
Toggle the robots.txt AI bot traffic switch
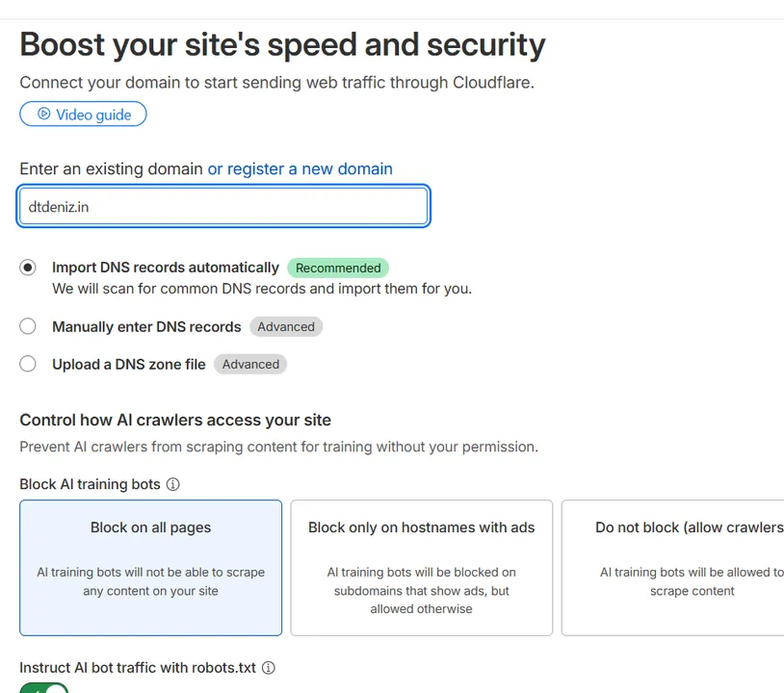[44, 688]
